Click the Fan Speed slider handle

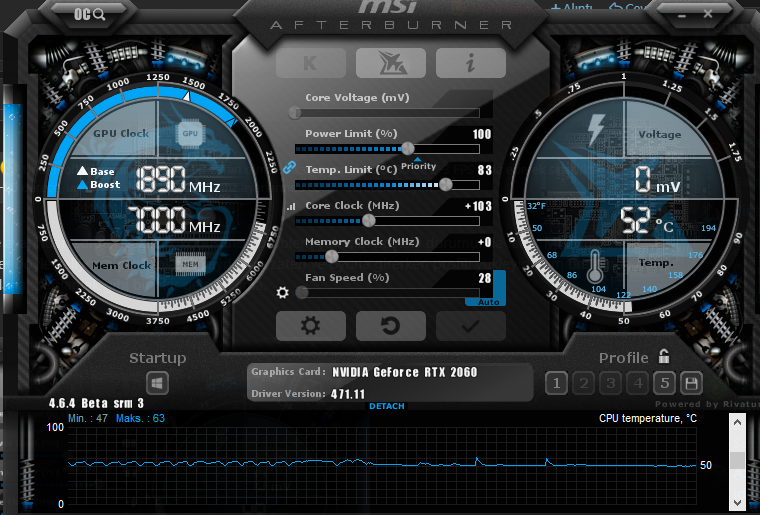[x=302, y=292]
